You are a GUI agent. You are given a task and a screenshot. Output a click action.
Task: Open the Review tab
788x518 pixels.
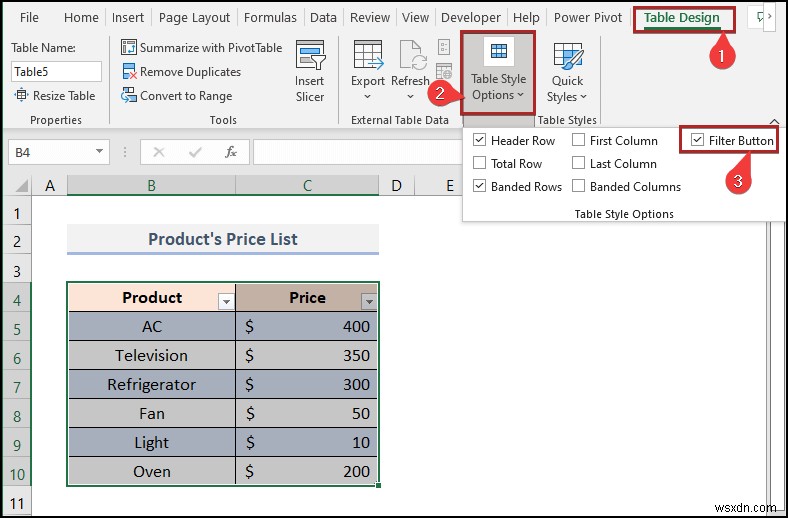pyautogui.click(x=370, y=18)
